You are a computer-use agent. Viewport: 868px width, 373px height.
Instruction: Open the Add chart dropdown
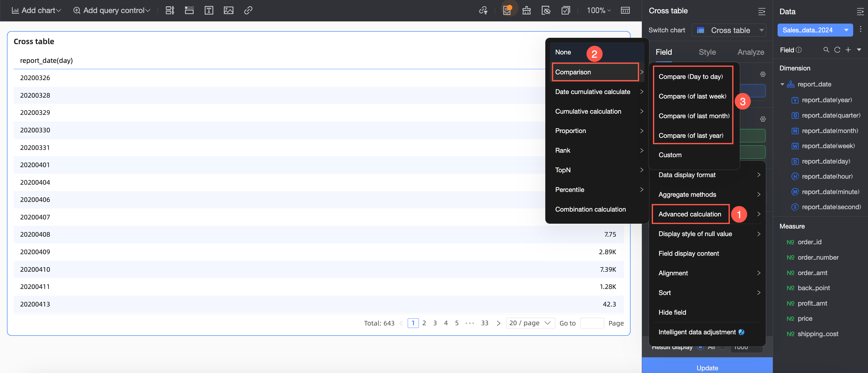pos(36,11)
